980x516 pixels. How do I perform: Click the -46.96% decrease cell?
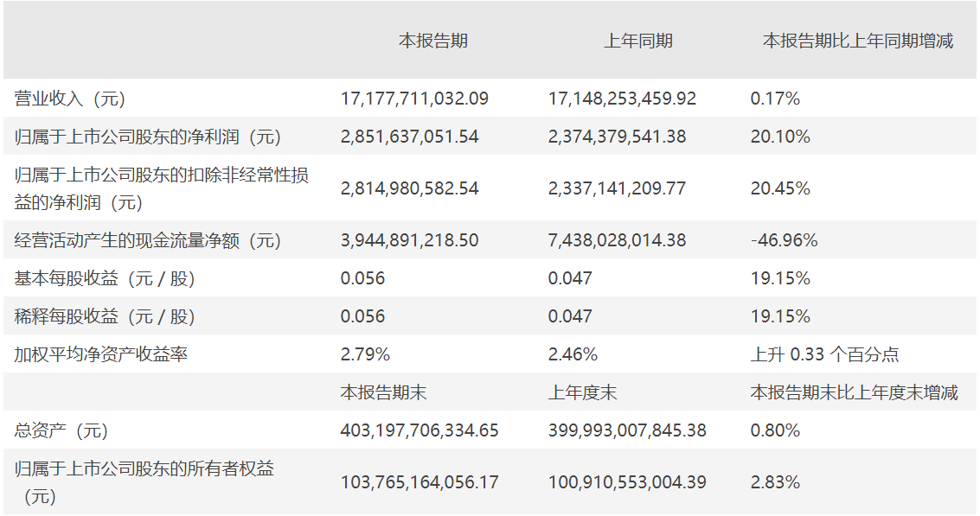(x=784, y=240)
